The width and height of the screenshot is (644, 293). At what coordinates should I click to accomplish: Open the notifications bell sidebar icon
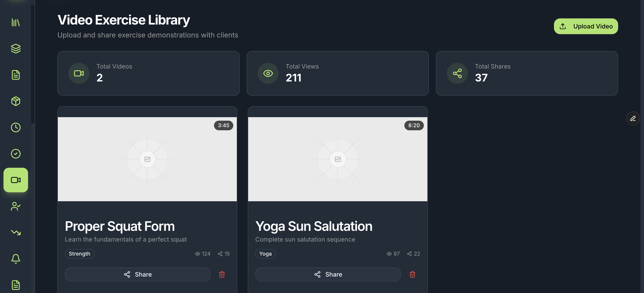(x=16, y=259)
